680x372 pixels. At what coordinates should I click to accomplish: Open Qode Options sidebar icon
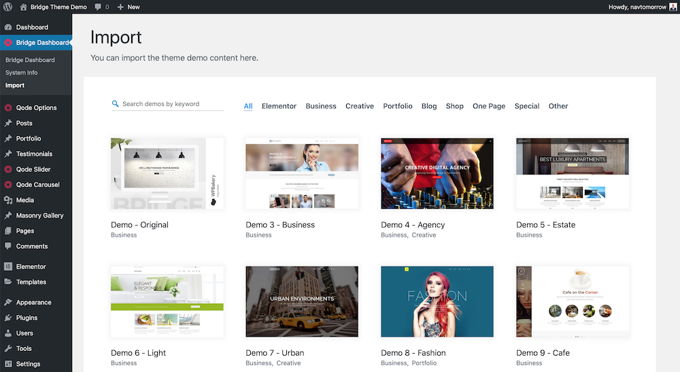(8, 108)
